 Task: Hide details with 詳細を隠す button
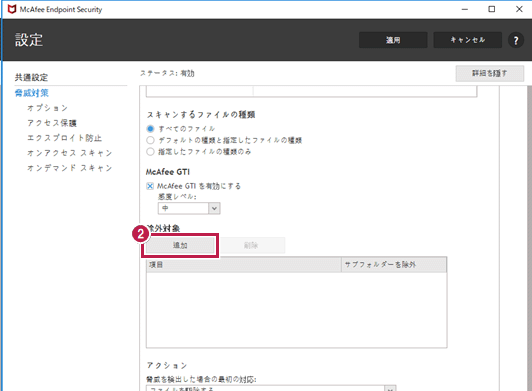(490, 73)
